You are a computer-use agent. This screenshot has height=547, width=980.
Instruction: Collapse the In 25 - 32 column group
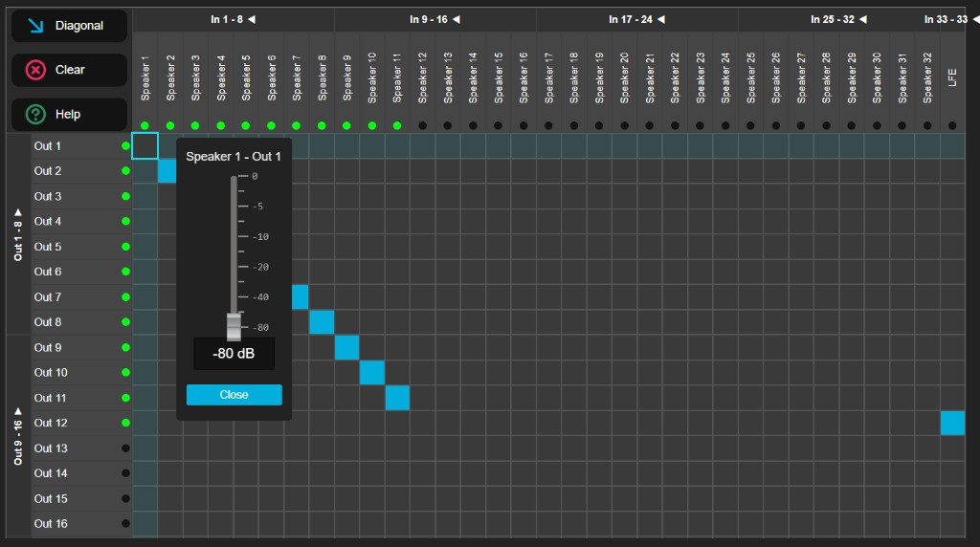(x=862, y=19)
